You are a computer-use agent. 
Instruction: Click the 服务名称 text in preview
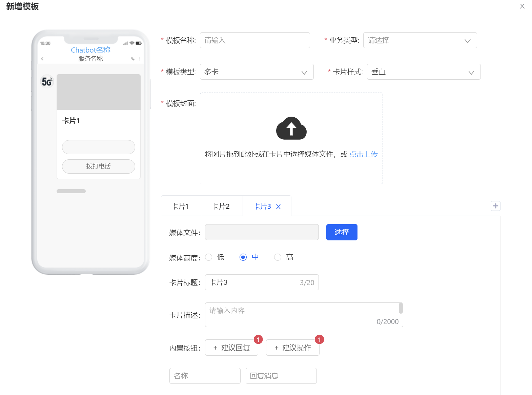[90, 59]
